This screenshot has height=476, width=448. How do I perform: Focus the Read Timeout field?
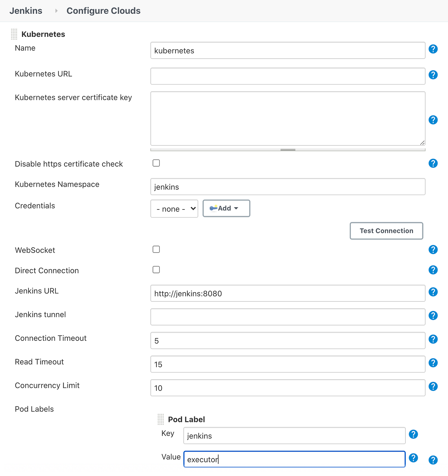point(288,364)
